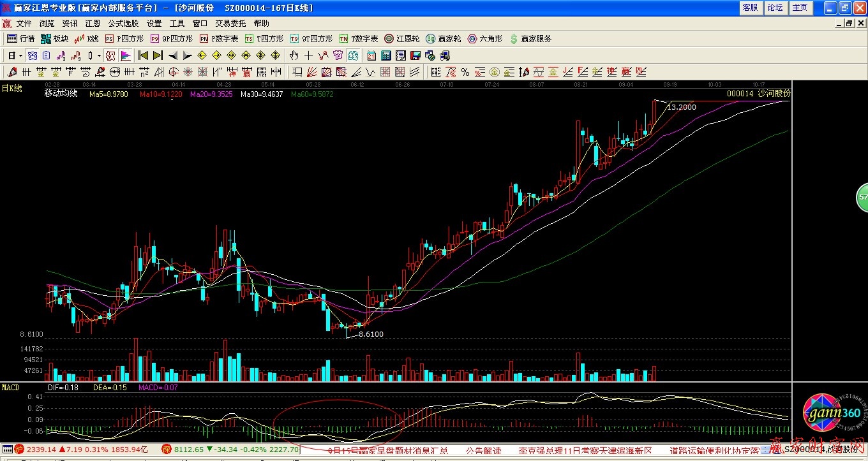Open the 公告解读 news ticker link
The width and height of the screenshot is (868, 461).
point(483,450)
